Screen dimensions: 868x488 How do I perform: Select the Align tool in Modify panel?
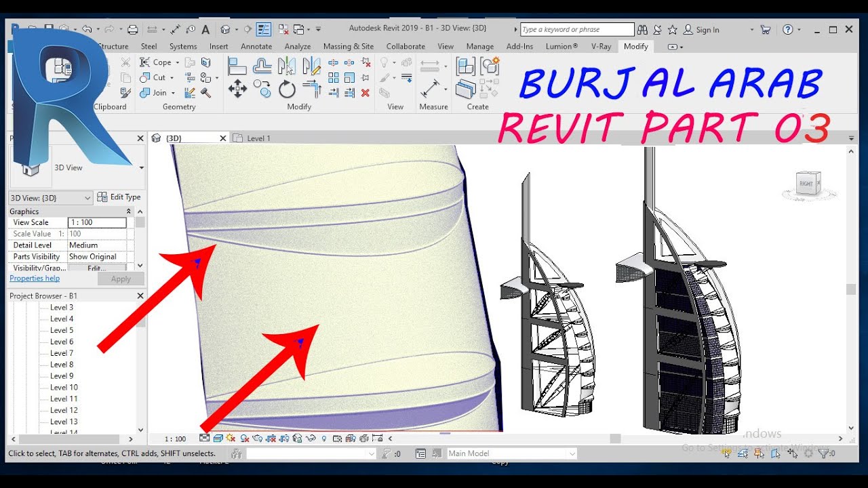[237, 65]
